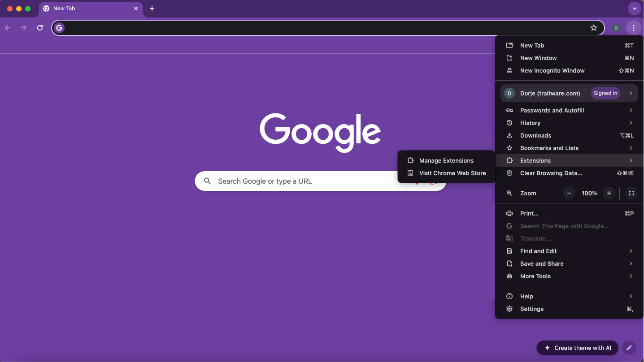Select Manage Extensions in submenu
The height and width of the screenshot is (362, 644).
[446, 160]
